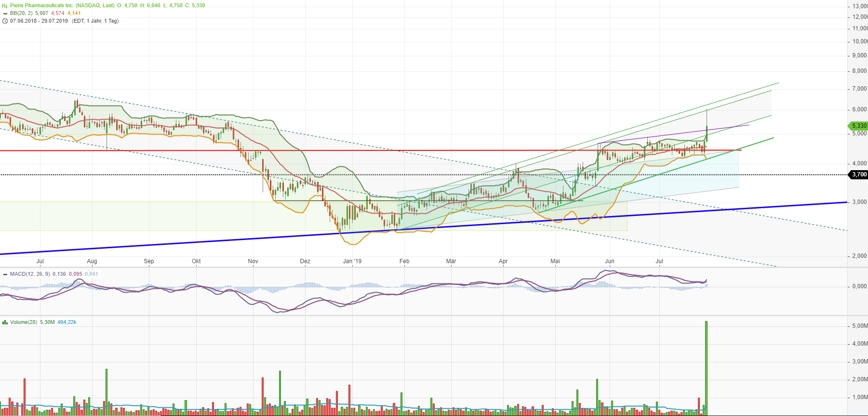Open the date range 07.06.2018 - 29.07.2019
The width and height of the screenshot is (868, 416).
click(x=39, y=21)
